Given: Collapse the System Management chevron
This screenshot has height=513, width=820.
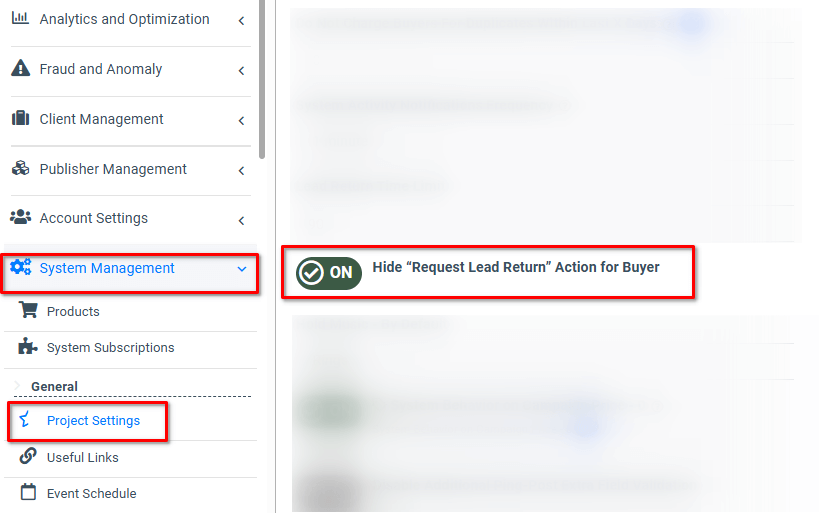Looking at the screenshot, I should (x=242, y=269).
